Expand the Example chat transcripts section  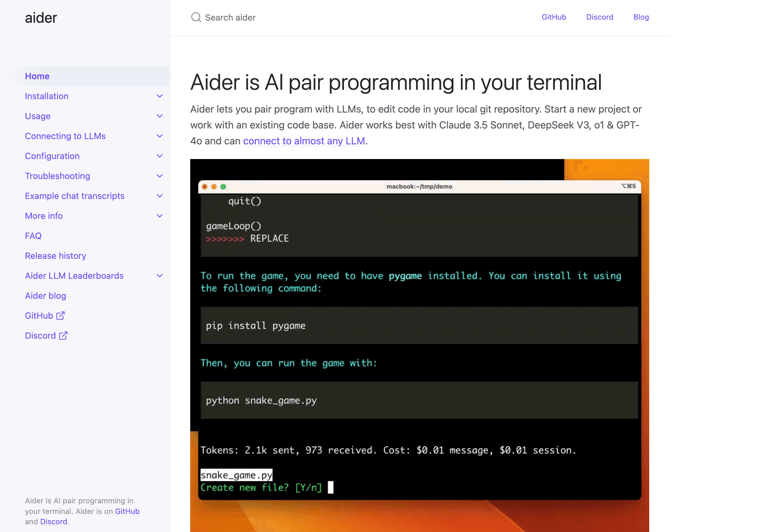[x=160, y=196]
